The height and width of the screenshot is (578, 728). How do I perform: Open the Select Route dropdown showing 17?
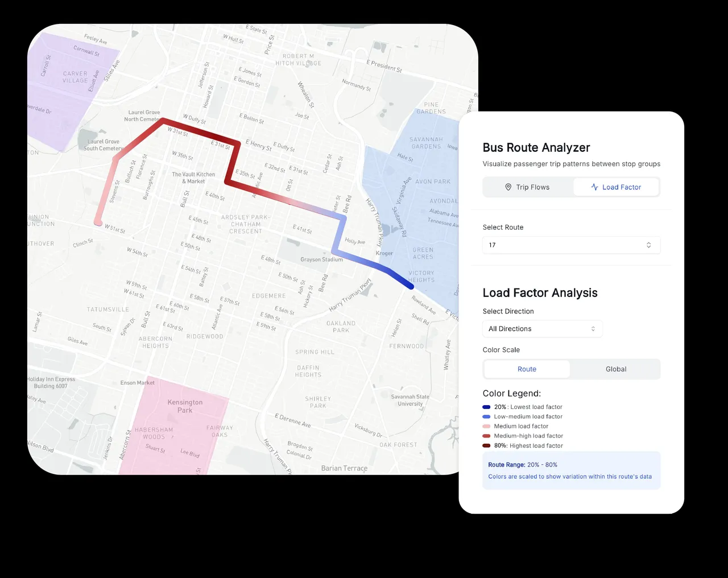pos(571,245)
